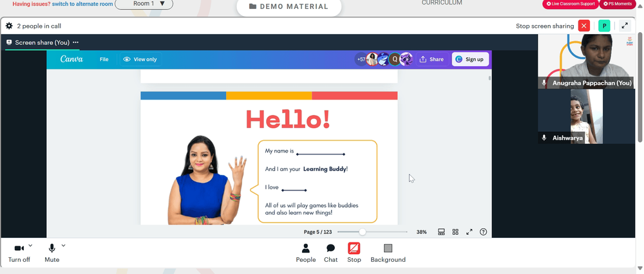Click the 38% zoom value
The height and width of the screenshot is (274, 644).
click(x=421, y=232)
